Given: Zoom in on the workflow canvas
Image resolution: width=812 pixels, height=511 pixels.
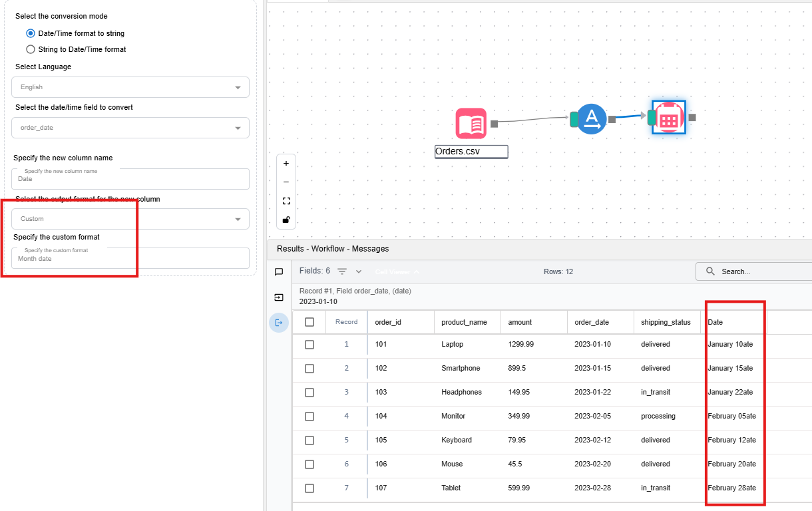Looking at the screenshot, I should click(x=286, y=164).
